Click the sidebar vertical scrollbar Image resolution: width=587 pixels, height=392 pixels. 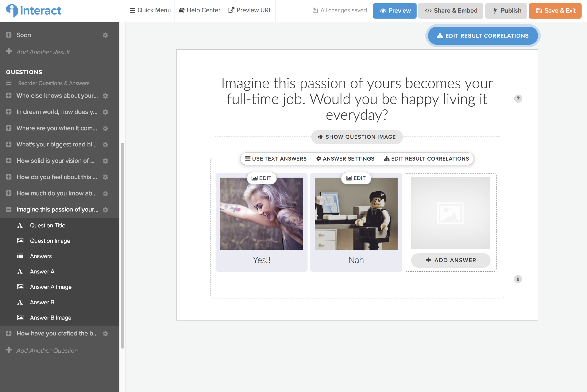click(x=123, y=246)
